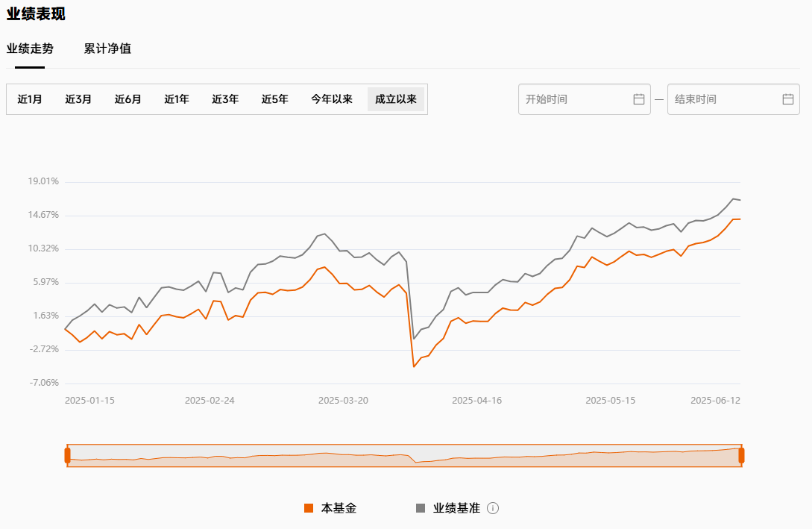Open 结束时间 date picker field
The width and height of the screenshot is (812, 529).
[x=723, y=99]
